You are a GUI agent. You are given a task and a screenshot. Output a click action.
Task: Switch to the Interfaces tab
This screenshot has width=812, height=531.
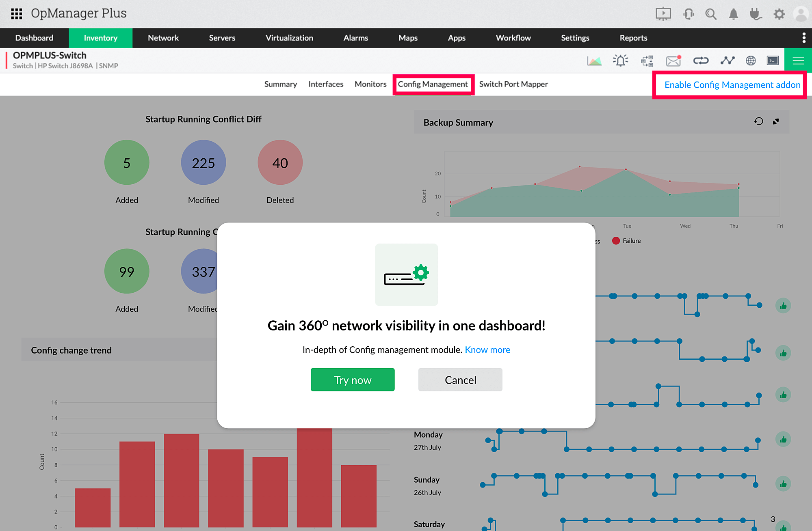325,84
